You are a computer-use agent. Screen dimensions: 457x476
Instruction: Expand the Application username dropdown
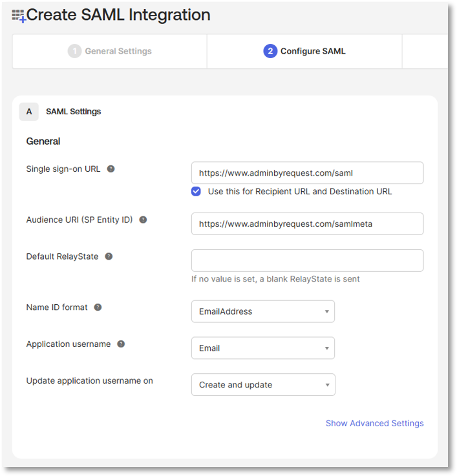point(262,348)
